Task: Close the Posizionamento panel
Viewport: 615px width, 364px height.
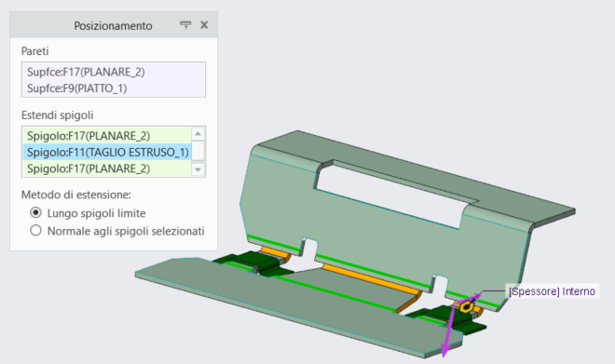Action: click(204, 25)
